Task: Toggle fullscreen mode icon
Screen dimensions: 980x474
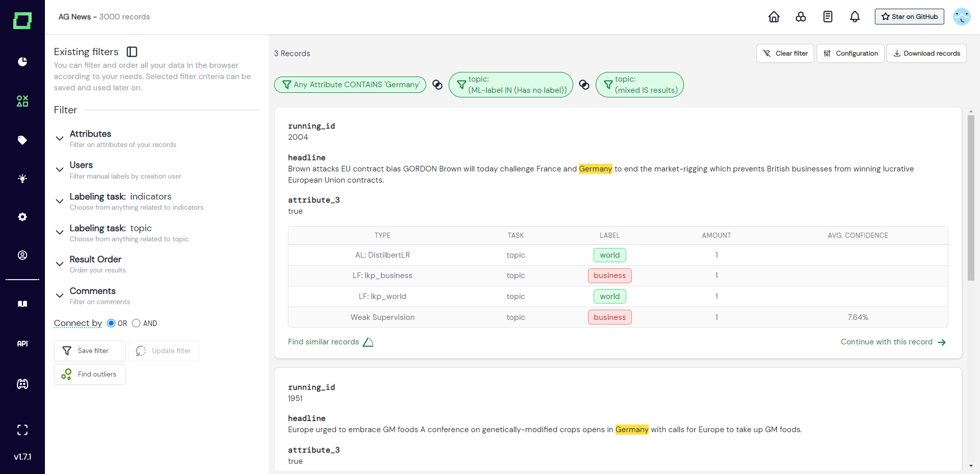Action: (22, 430)
